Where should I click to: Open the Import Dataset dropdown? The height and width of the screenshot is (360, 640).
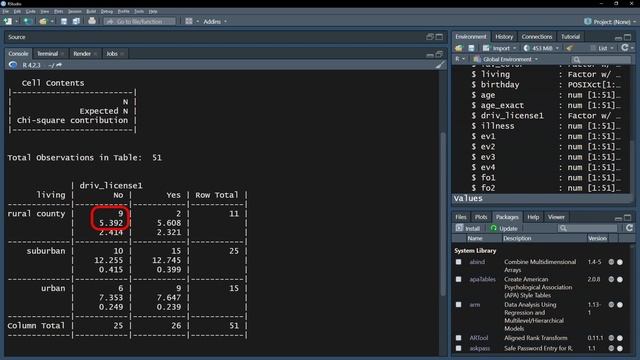pyautogui.click(x=500, y=48)
